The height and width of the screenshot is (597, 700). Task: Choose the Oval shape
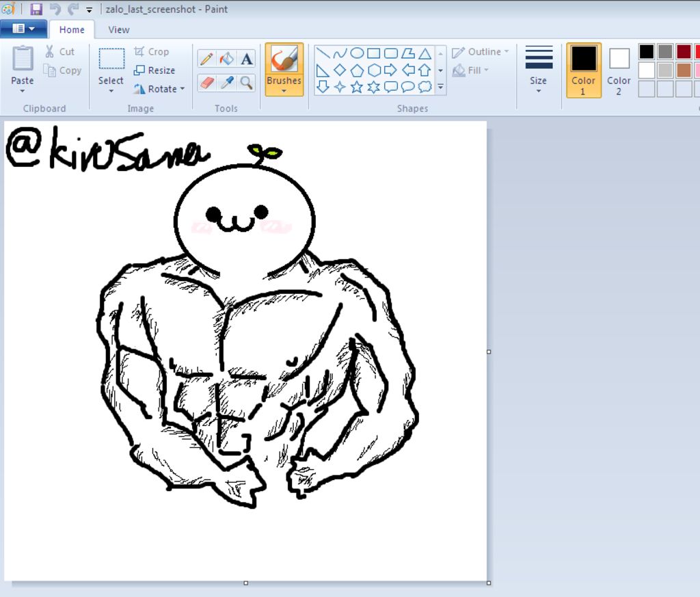(x=357, y=53)
